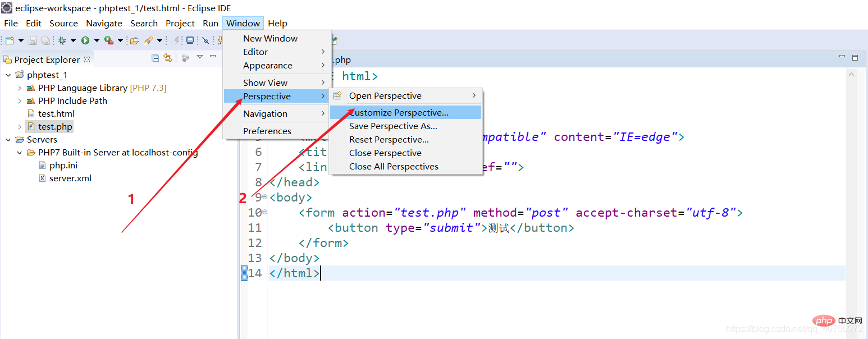Expand the PHP Language Library node
This screenshot has height=339, width=868.
pyautogui.click(x=20, y=88)
